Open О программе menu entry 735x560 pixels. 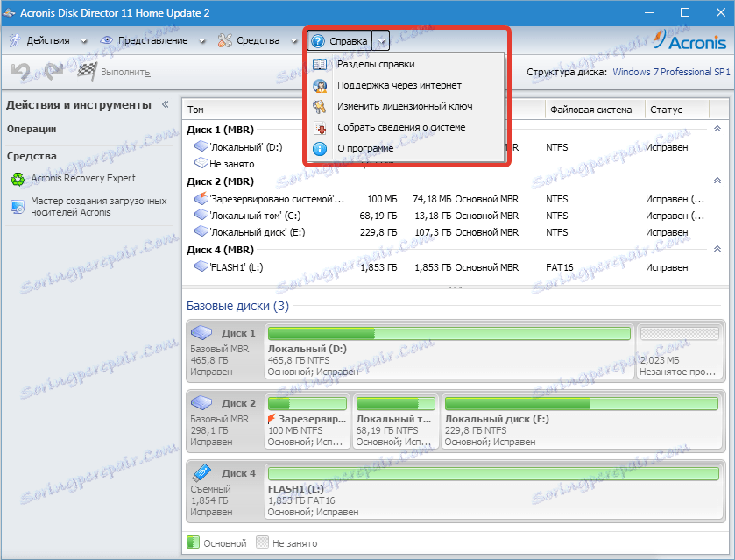click(406, 149)
